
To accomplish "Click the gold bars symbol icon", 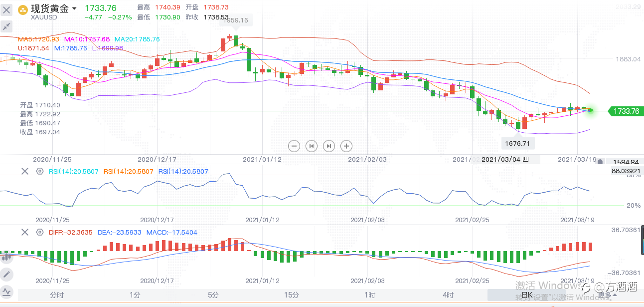I will coord(23,9).
